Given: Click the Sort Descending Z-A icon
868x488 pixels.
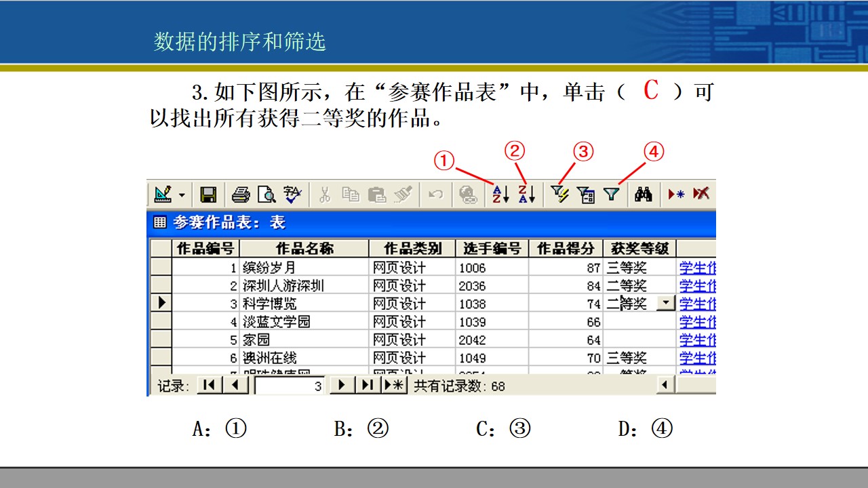Looking at the screenshot, I should 527,195.
